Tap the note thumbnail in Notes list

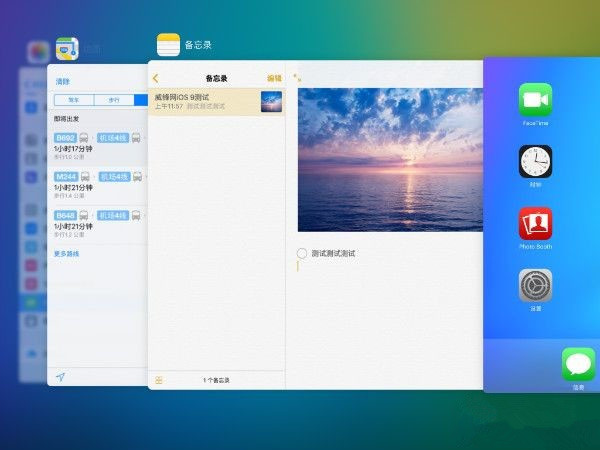pos(271,102)
